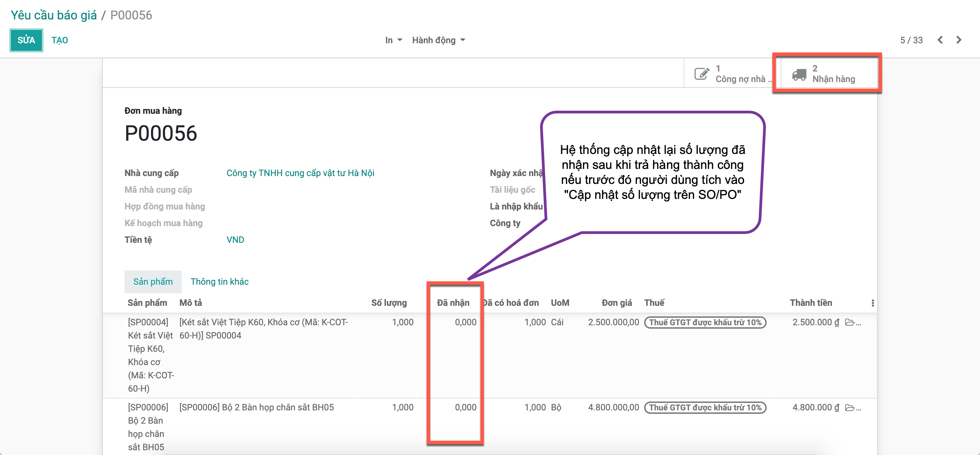
Task: Open supplier Công ty TNHH Hà Nội link
Action: [300, 173]
